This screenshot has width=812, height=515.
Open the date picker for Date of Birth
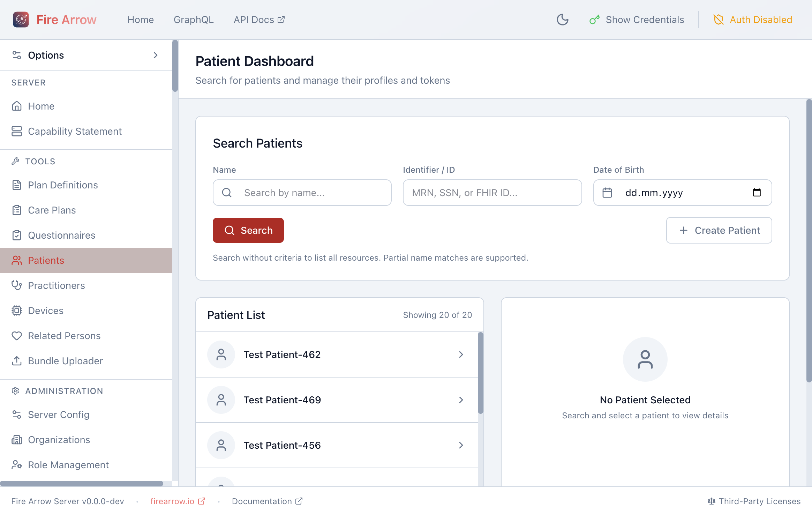point(757,193)
